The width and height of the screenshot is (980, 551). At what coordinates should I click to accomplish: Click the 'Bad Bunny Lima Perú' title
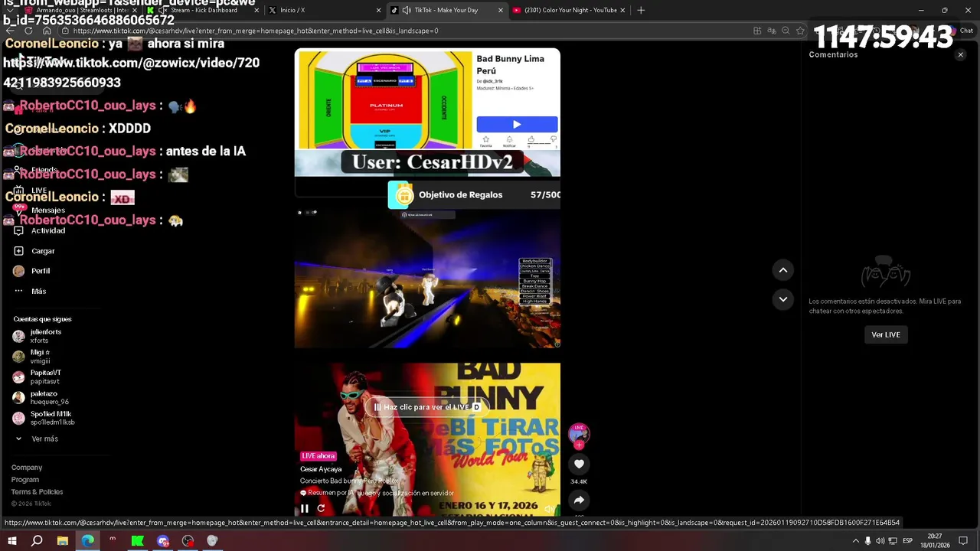tap(510, 64)
